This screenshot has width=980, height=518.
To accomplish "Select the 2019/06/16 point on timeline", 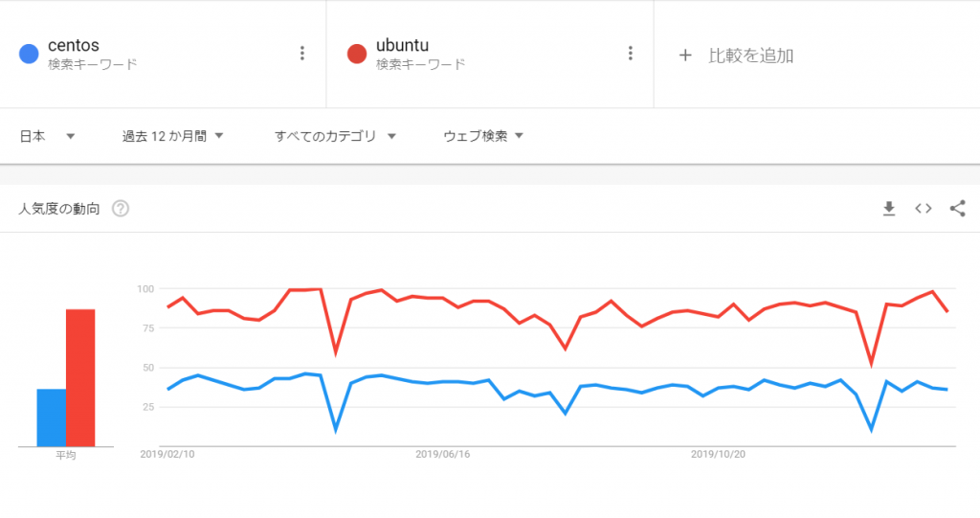I will tap(442, 454).
